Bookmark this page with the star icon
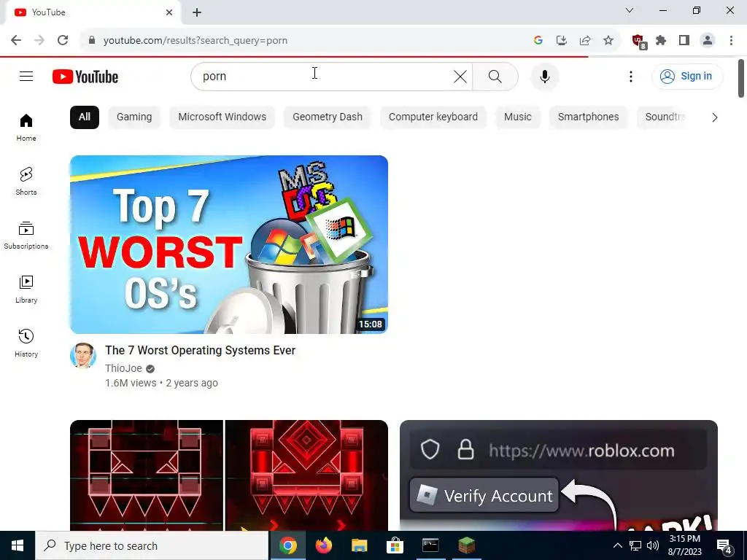 tap(608, 41)
